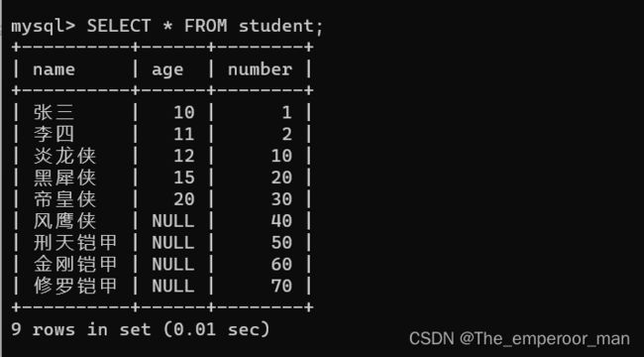
Task: Click the NULL age for 风鹰侠
Action: (x=173, y=221)
